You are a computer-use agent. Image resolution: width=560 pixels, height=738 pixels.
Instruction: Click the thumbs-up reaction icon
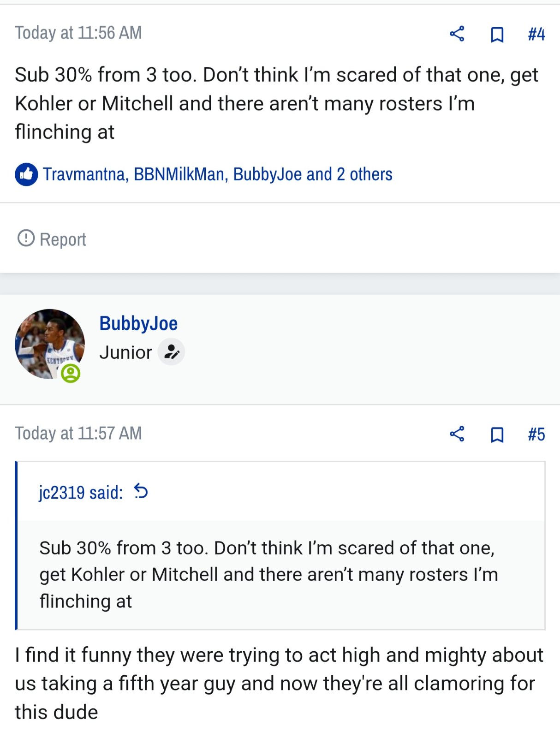26,174
